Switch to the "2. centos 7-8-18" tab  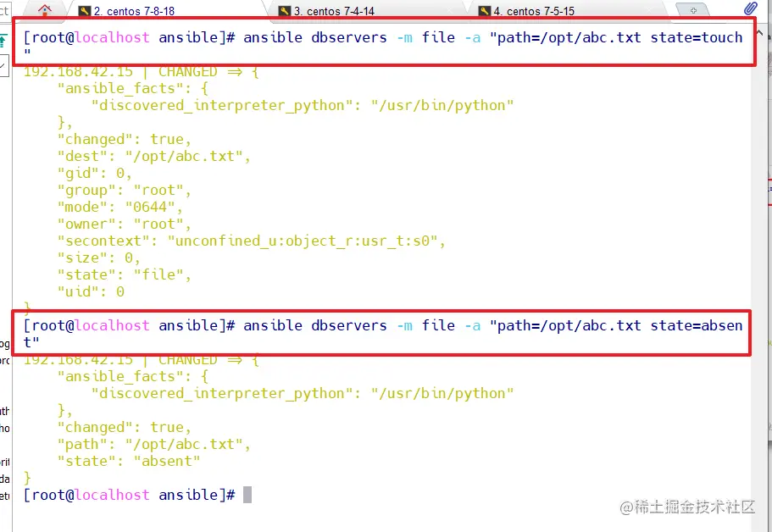126,11
